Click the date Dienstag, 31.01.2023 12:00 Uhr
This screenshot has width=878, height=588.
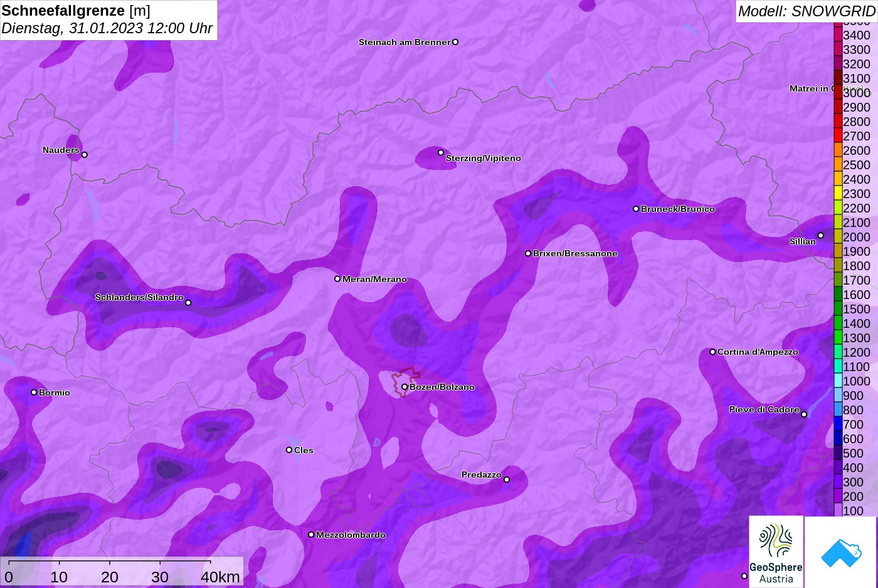(107, 28)
